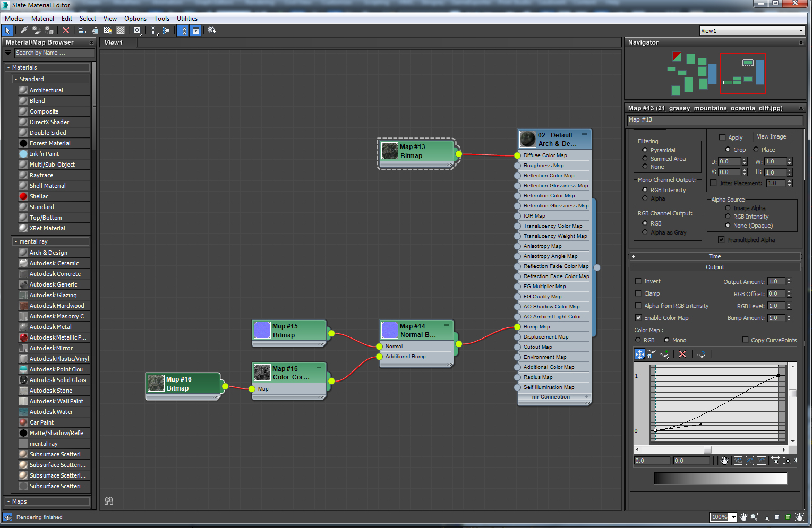This screenshot has height=528, width=812.
Task: Uncheck Enable Color Map
Action: pos(638,318)
